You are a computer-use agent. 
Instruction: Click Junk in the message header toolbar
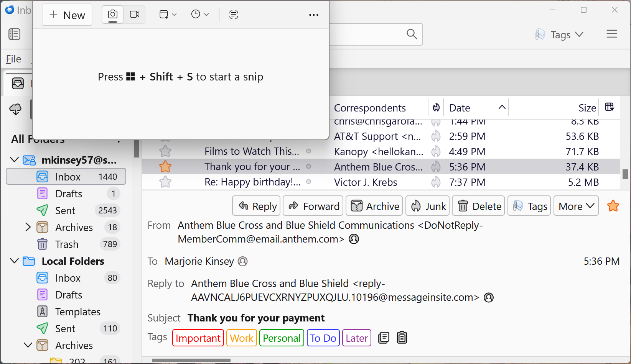428,206
